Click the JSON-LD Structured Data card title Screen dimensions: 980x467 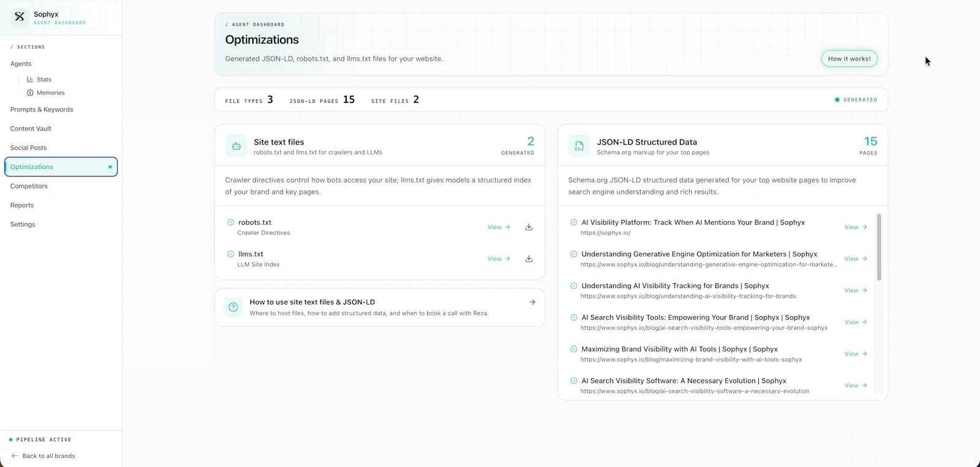pos(647,142)
